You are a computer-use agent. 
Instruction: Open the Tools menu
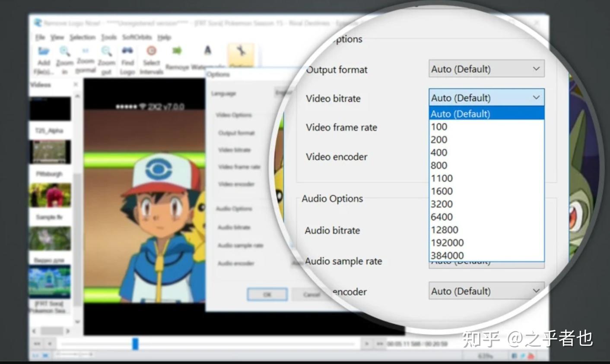109,38
